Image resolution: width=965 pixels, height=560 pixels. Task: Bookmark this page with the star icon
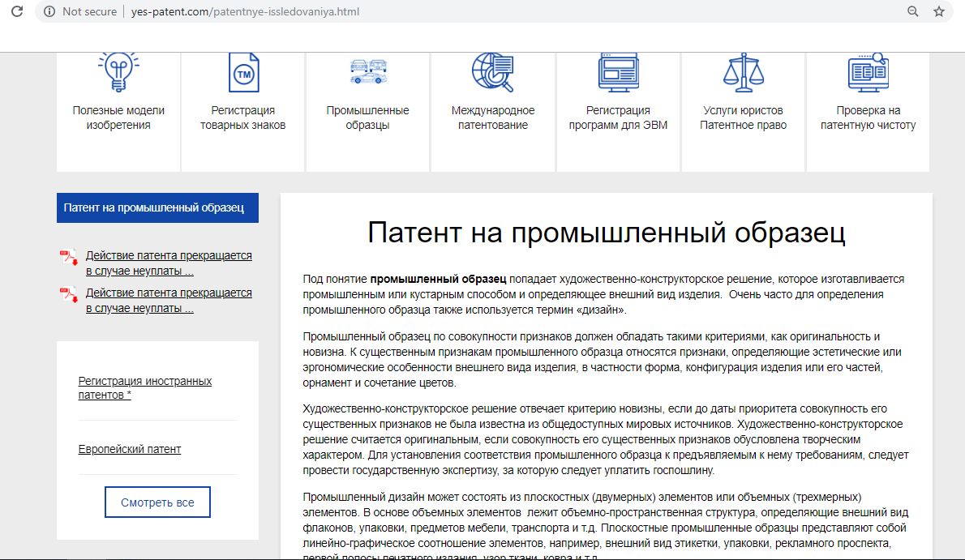pos(938,11)
